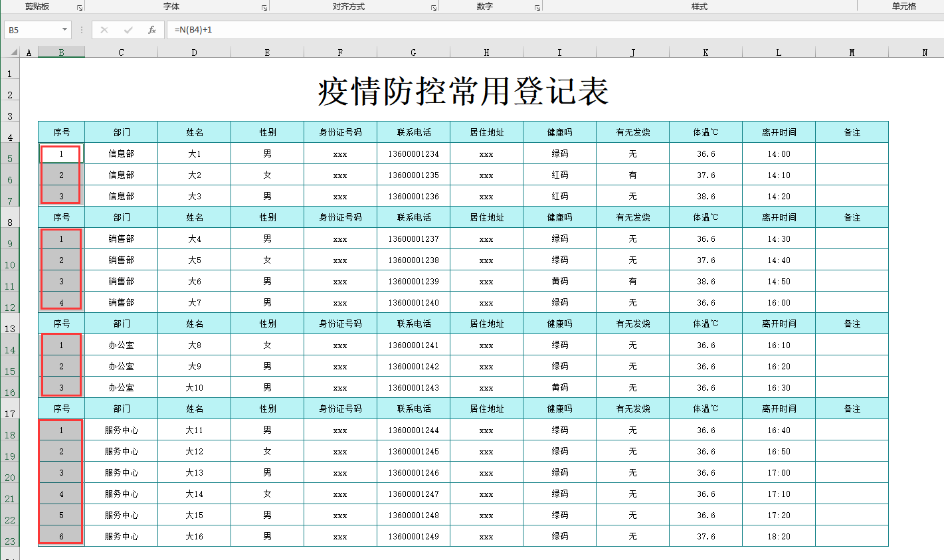Screen dimensions: 944x560
Task: Click 健康码 header in row 4
Action: click(559, 132)
